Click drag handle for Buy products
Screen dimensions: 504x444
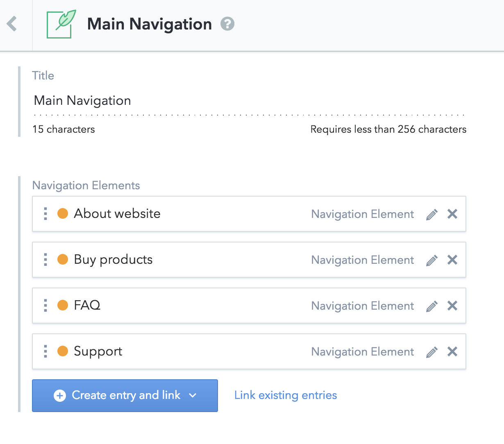click(x=45, y=259)
